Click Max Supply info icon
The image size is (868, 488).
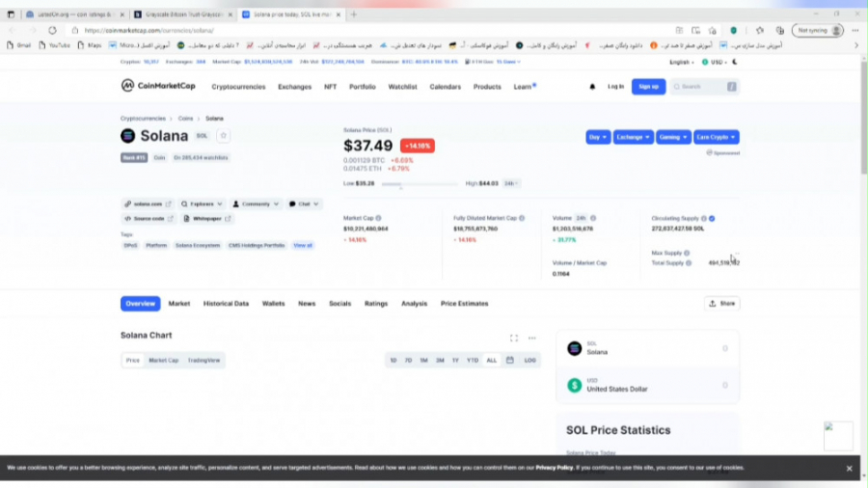pos(687,253)
